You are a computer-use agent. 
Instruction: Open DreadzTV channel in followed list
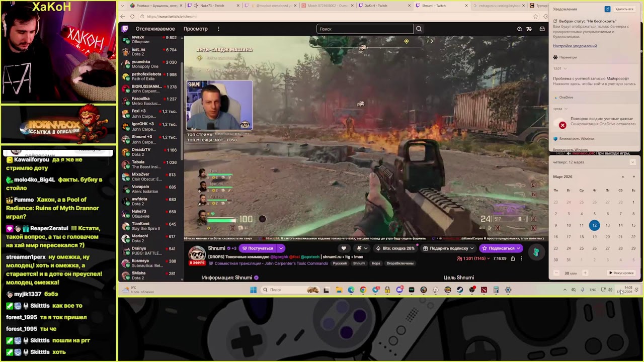coord(151,152)
